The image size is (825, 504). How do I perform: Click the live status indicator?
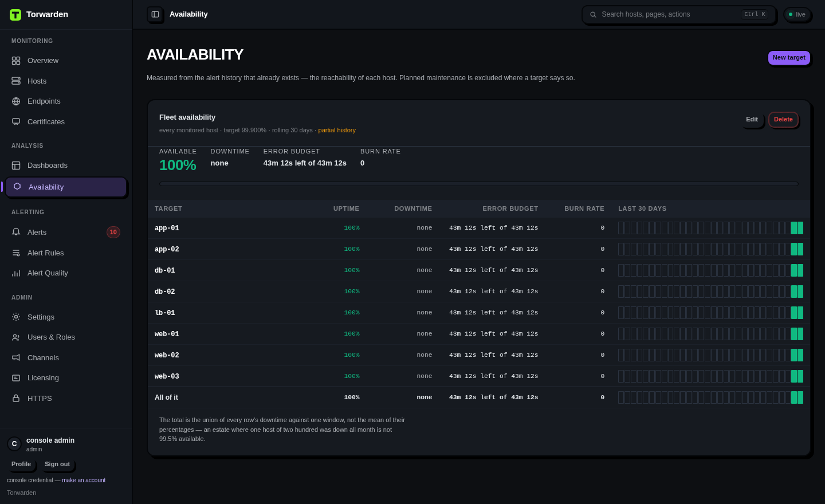(797, 15)
